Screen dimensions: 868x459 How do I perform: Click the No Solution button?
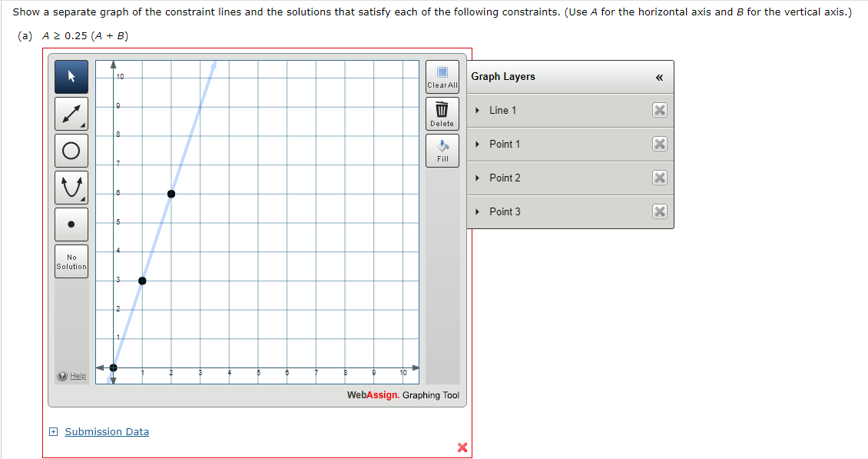71,261
